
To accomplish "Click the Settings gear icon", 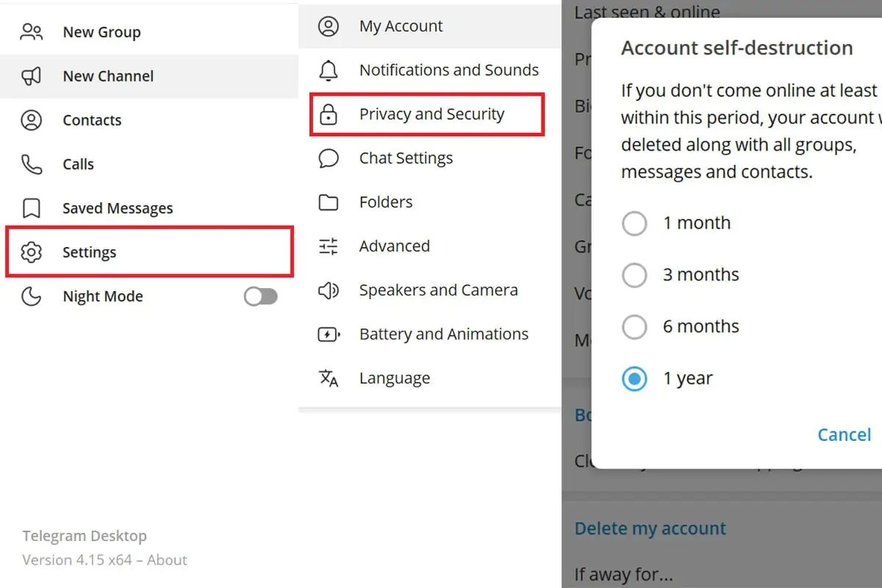I will pos(32,252).
